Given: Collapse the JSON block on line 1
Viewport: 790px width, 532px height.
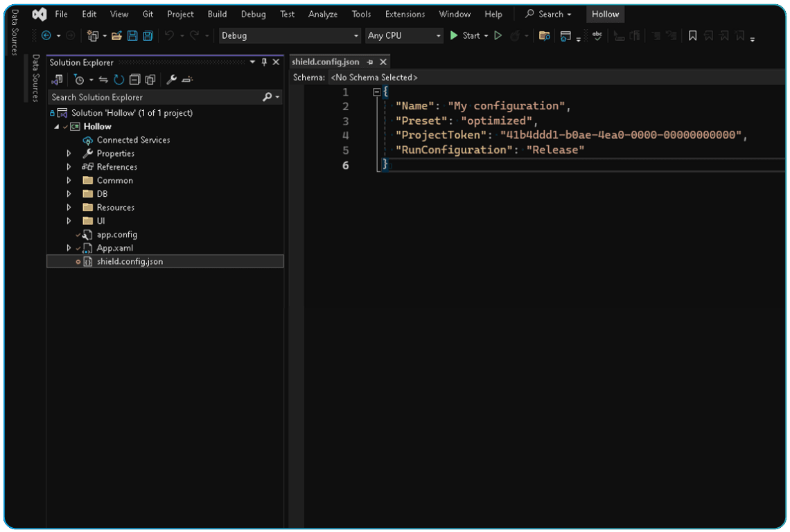Looking at the screenshot, I should point(376,91).
